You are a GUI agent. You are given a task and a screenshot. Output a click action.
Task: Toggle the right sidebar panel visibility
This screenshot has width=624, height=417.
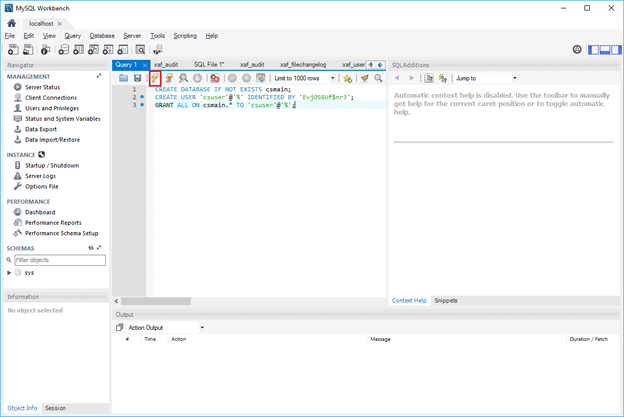616,50
